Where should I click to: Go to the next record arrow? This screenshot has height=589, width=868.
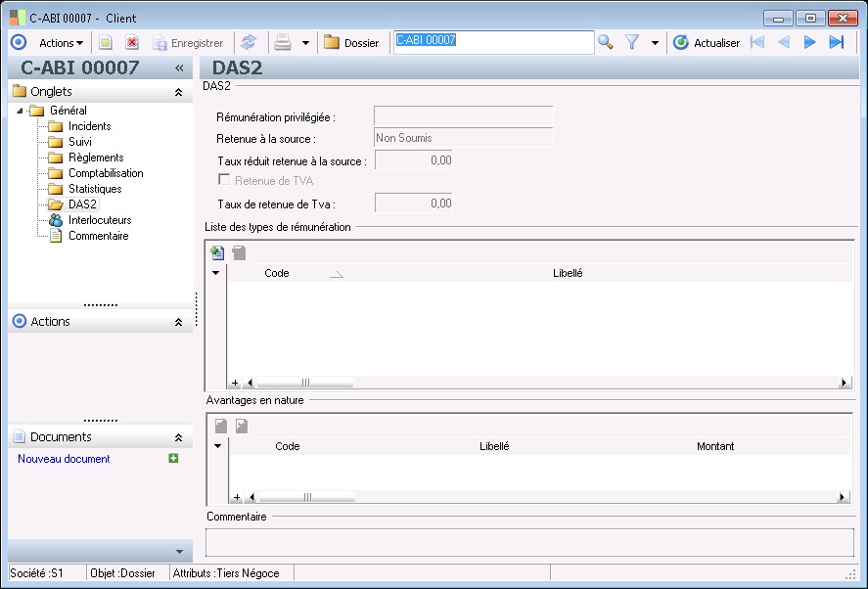[x=809, y=43]
